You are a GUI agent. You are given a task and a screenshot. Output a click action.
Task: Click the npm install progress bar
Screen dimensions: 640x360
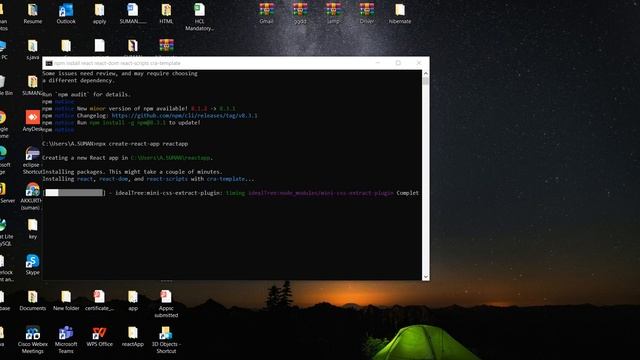(x=74, y=193)
